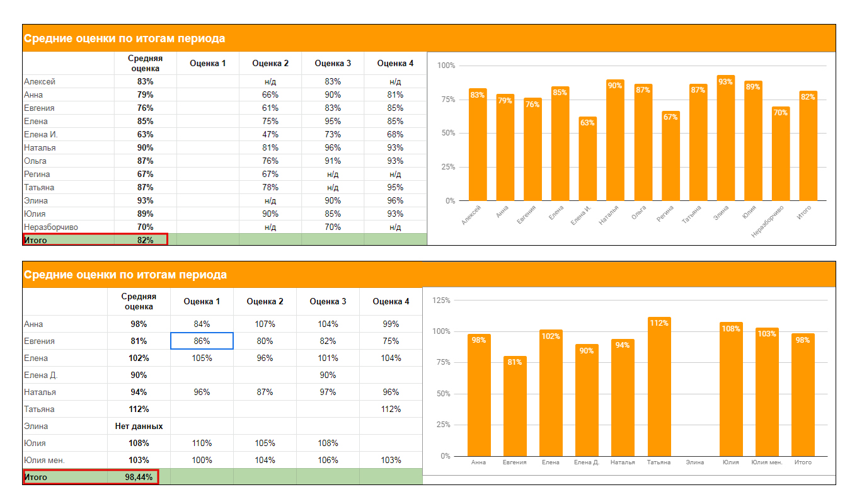Select the "Елена Д." axis label under the chart
857x504 pixels.
click(x=587, y=462)
